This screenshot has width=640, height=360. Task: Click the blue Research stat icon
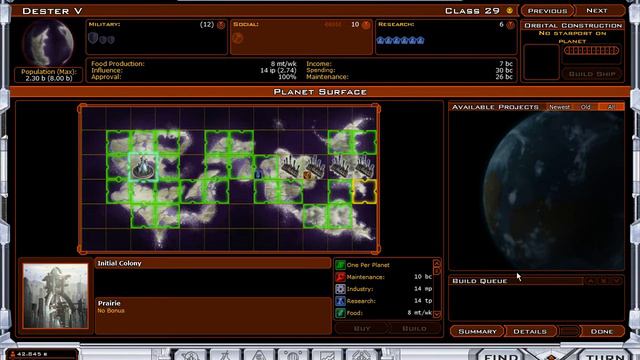[x=340, y=301]
